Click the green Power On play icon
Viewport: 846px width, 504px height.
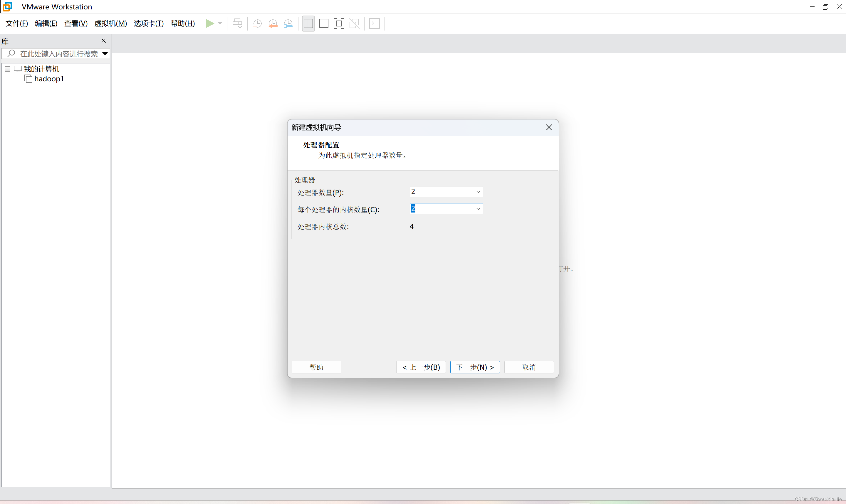click(x=210, y=23)
